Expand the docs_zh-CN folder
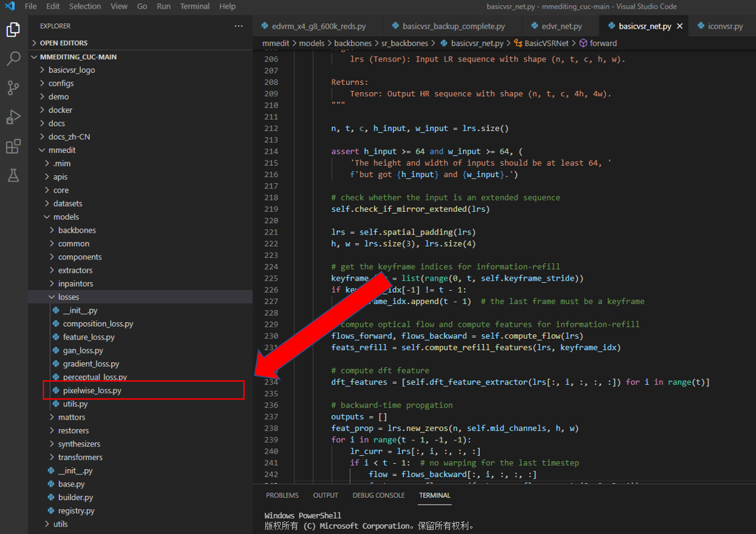 (140, 137)
